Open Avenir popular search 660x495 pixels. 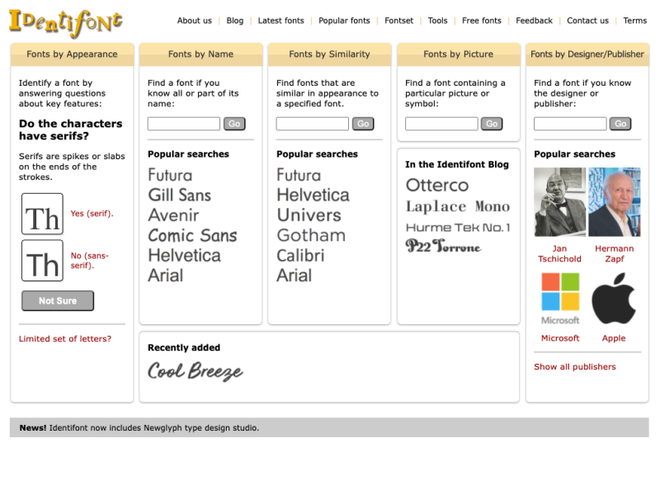(x=173, y=216)
